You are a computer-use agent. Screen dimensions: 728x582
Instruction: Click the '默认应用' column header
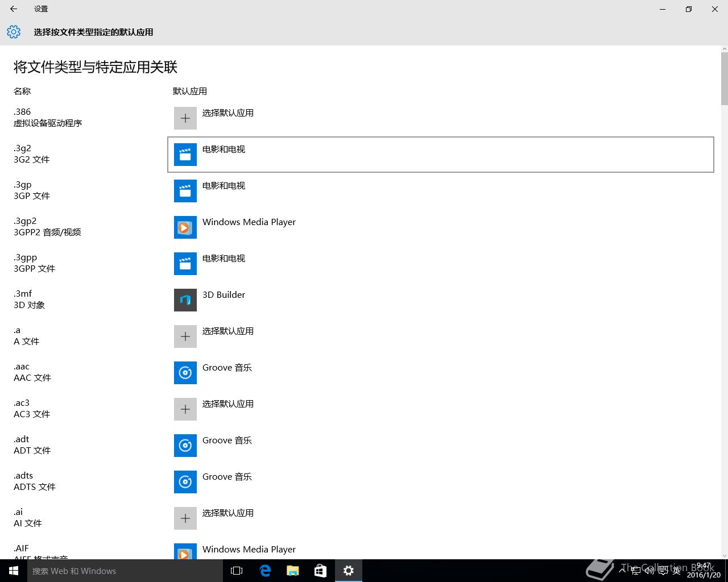pyautogui.click(x=190, y=91)
